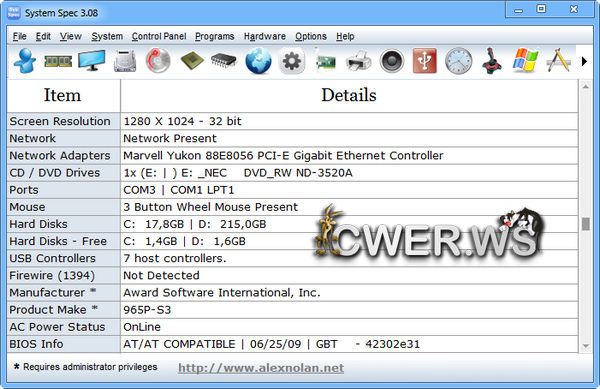Open the File menu

pos(20,36)
